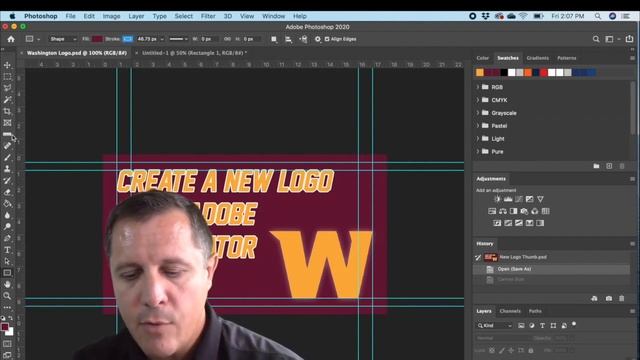Viewport: 640px width, 360px height.
Task: Toggle history brush source for New Logo Thumb
Action: 478,257
